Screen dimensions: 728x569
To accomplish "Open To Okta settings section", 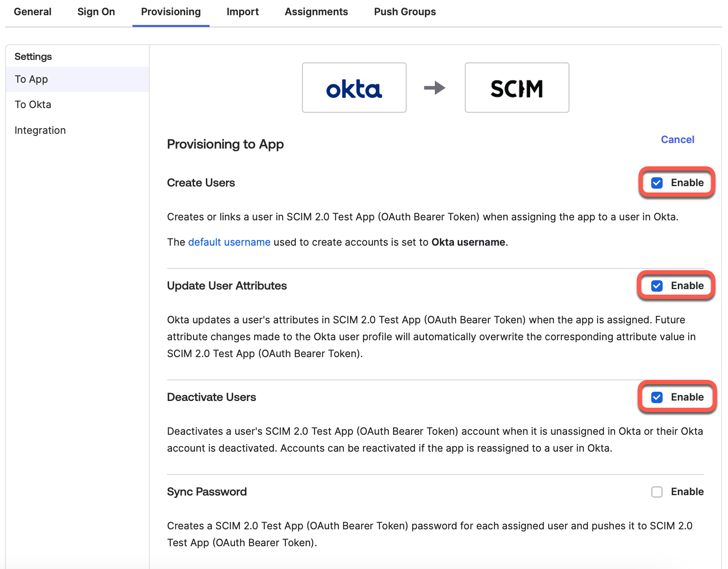I will (33, 105).
